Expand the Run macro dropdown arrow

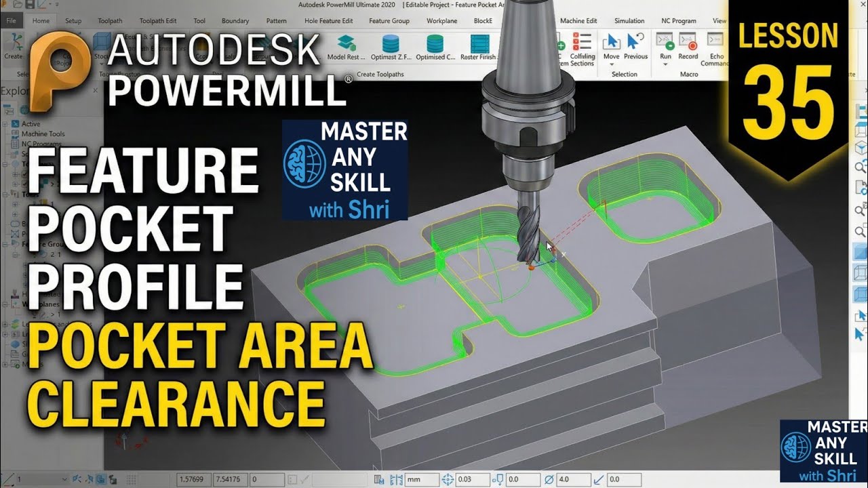pyautogui.click(x=665, y=65)
